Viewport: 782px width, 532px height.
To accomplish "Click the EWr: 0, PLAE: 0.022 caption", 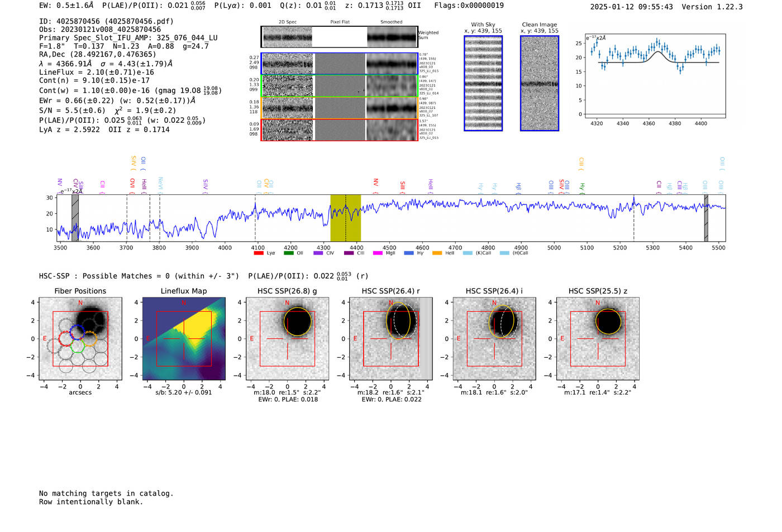I will click(x=391, y=399).
